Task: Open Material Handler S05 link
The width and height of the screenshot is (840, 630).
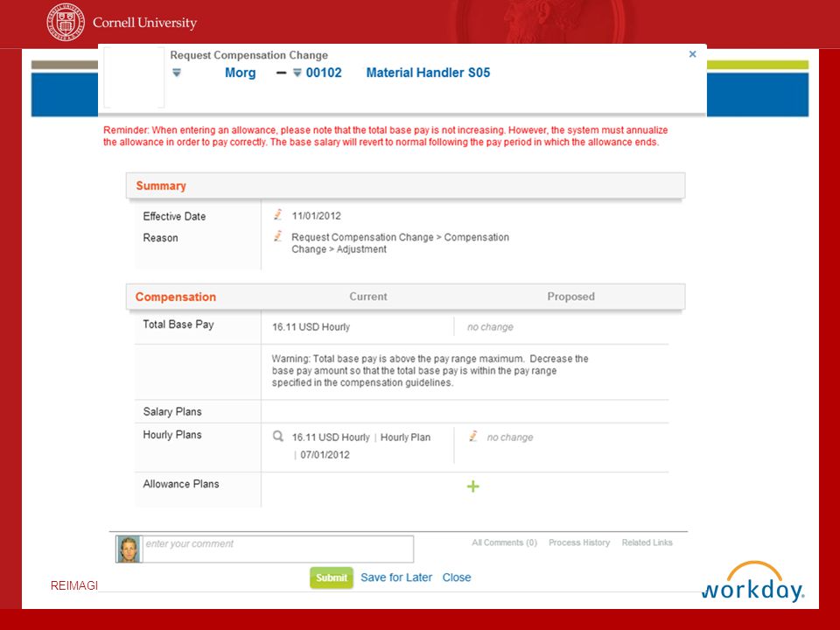Action: [428, 73]
